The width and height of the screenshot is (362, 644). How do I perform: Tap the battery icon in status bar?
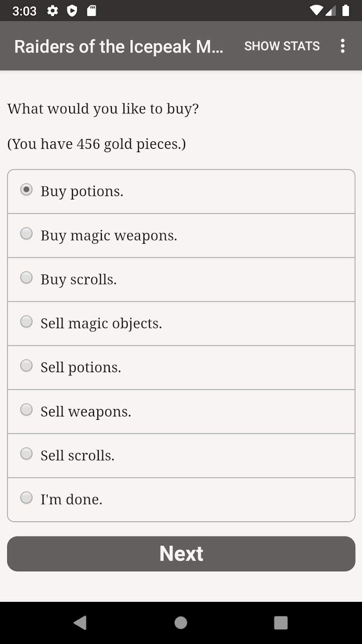coord(346,11)
